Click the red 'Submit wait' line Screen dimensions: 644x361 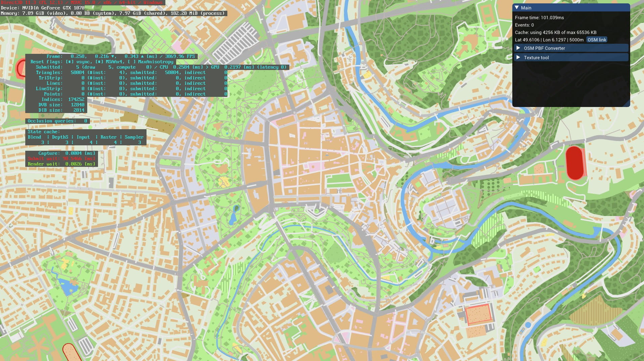pyautogui.click(x=62, y=158)
